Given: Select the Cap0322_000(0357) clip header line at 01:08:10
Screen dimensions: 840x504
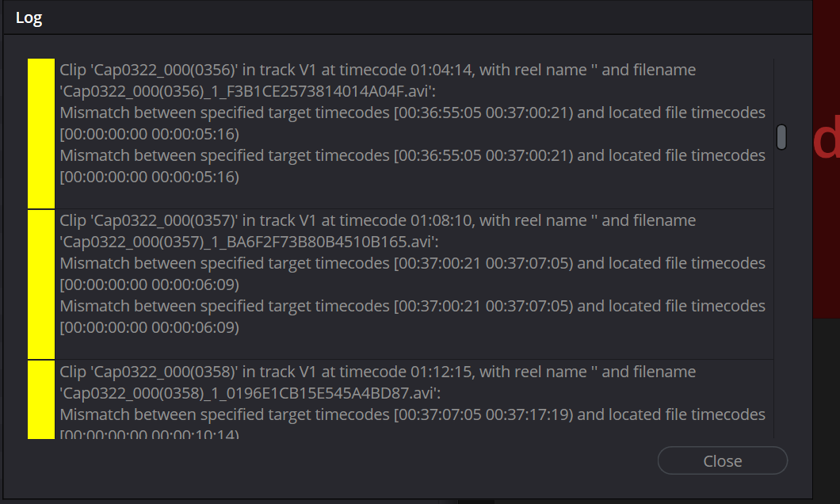Looking at the screenshot, I should coord(378,220).
